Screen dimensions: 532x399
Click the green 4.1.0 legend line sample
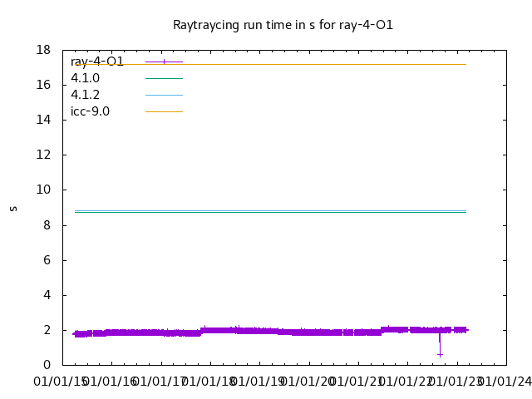(x=164, y=78)
